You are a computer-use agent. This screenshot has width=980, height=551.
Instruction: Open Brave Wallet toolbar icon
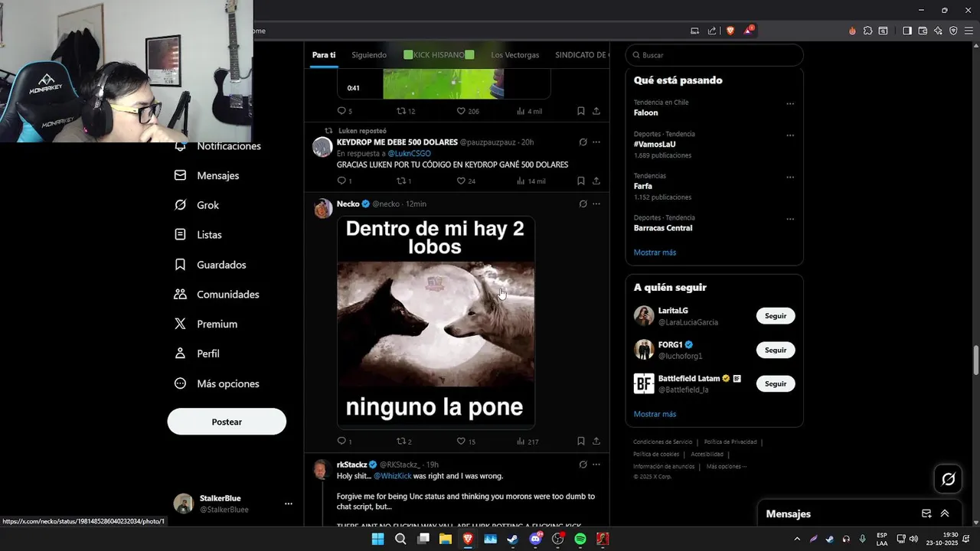coord(923,31)
